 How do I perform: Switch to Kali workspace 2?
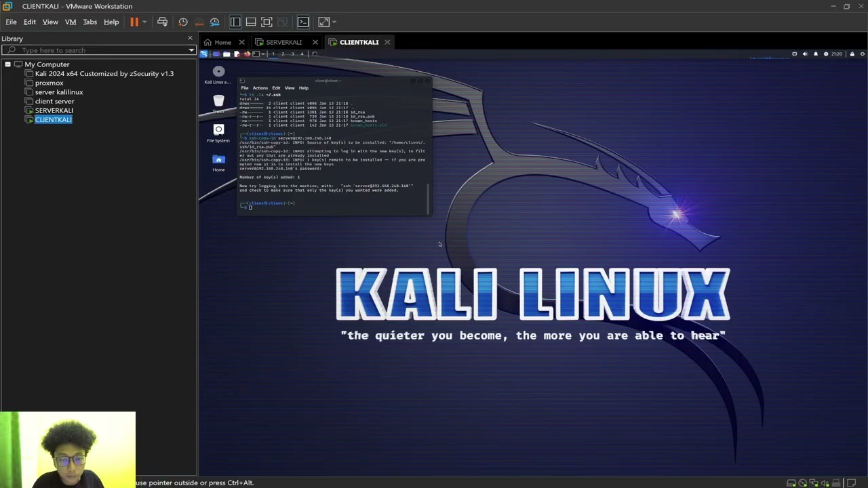283,54
